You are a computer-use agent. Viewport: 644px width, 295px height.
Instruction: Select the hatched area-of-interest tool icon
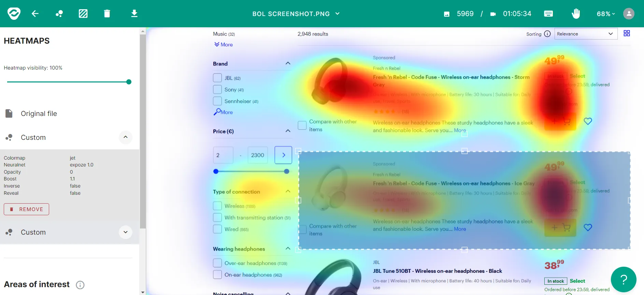[83, 14]
